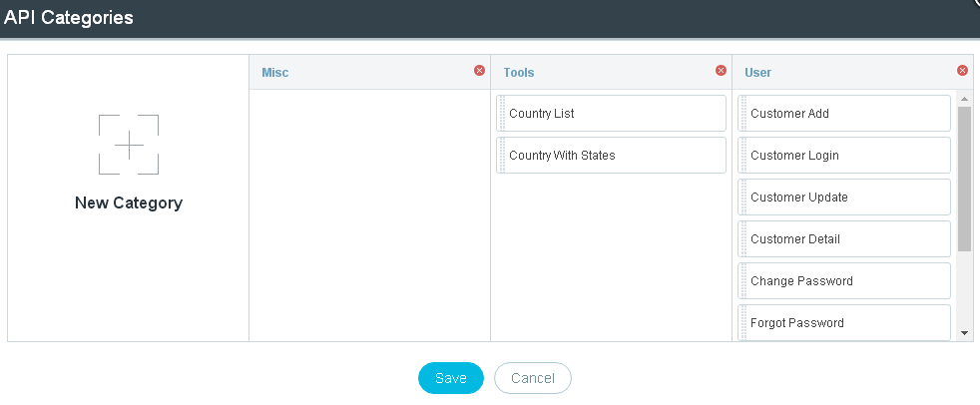Viewport: 980px width, 405px height.
Task: Click the User list scrollbar thumb
Action: point(964,180)
